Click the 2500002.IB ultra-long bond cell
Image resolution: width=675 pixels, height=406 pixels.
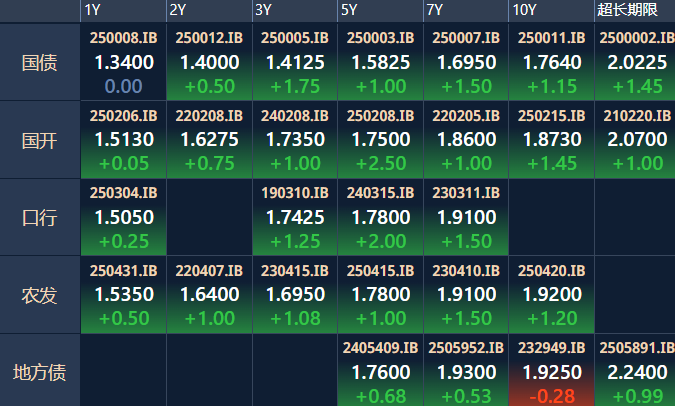(x=634, y=62)
